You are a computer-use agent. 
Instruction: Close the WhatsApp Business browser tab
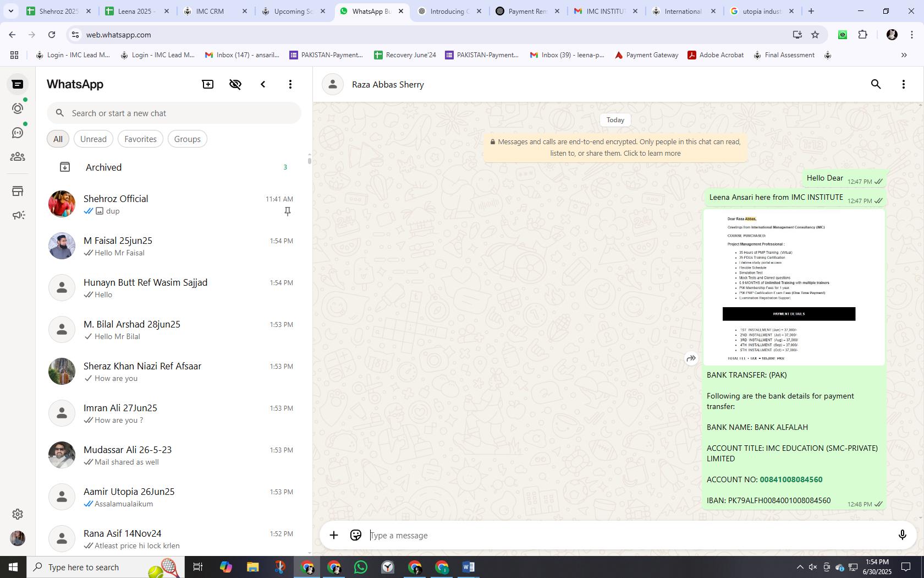[x=401, y=11]
